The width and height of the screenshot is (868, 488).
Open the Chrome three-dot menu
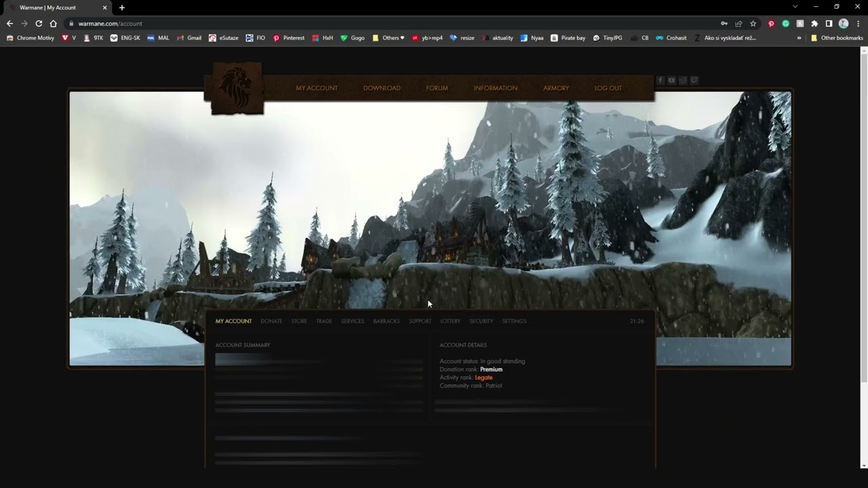(x=858, y=23)
